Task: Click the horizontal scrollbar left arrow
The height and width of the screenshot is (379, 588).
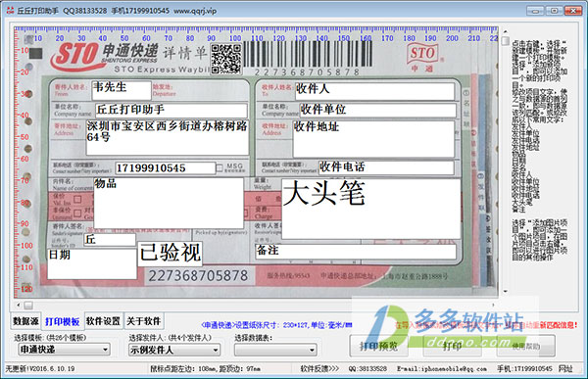Action: pos(18,305)
